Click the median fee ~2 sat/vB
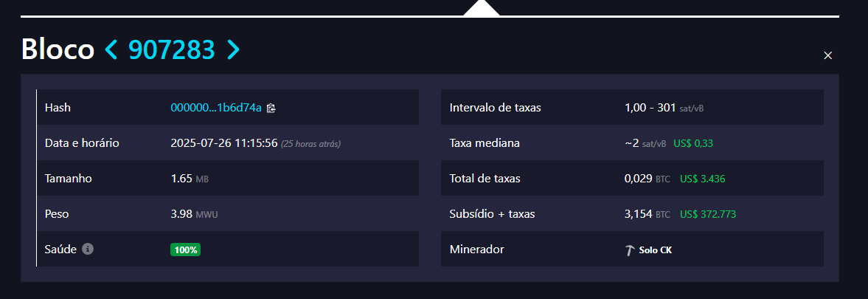The height and width of the screenshot is (299, 868). 645,143
